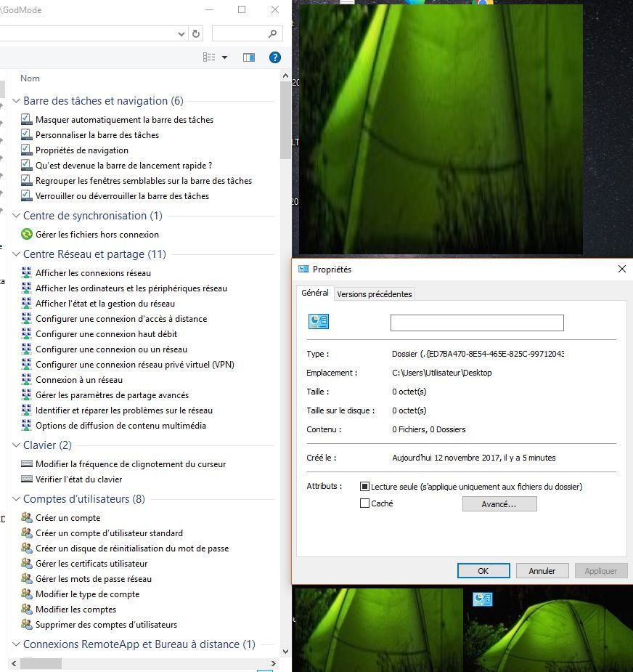Open Créer un compte item
The image size is (633, 672).
(x=68, y=518)
